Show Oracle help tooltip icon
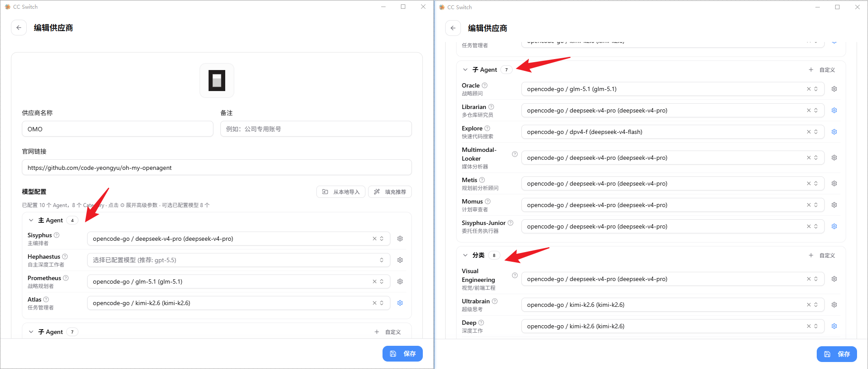This screenshot has height=369, width=868. pyautogui.click(x=485, y=85)
